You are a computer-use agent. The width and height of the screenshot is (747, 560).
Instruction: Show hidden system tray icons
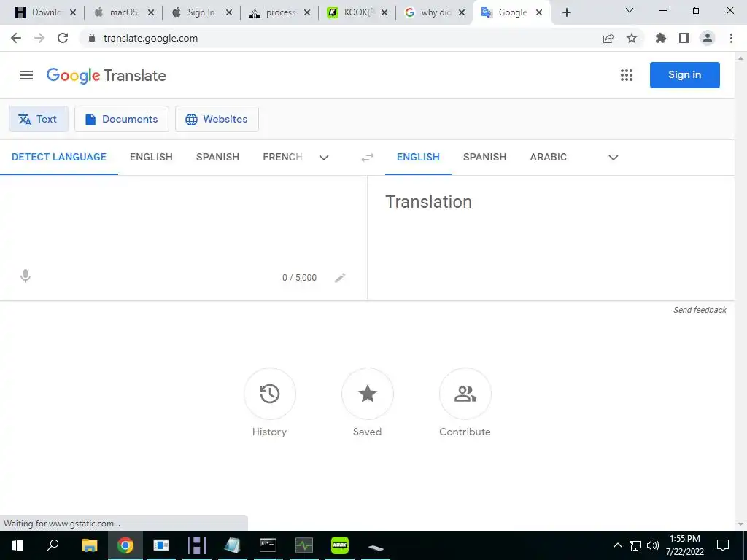(617, 545)
